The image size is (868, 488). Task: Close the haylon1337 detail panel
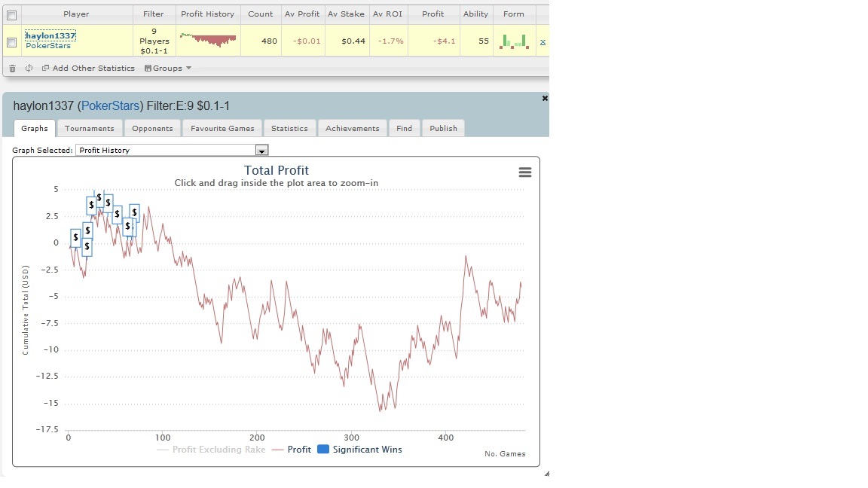pyautogui.click(x=545, y=98)
